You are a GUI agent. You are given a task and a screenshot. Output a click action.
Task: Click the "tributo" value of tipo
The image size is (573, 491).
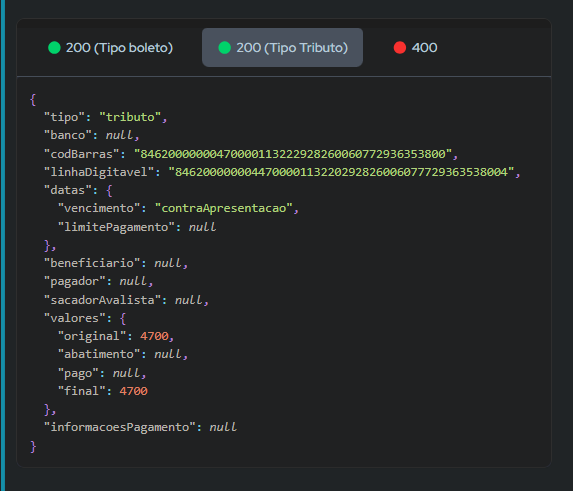point(130,117)
